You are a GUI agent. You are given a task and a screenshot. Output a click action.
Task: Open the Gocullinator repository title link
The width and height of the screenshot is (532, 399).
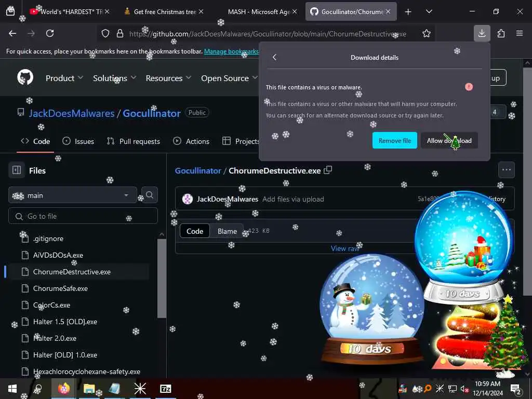152,113
